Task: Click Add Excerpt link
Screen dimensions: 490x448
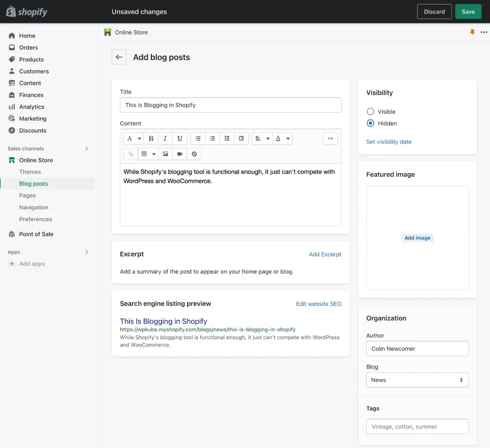Action: (x=325, y=254)
